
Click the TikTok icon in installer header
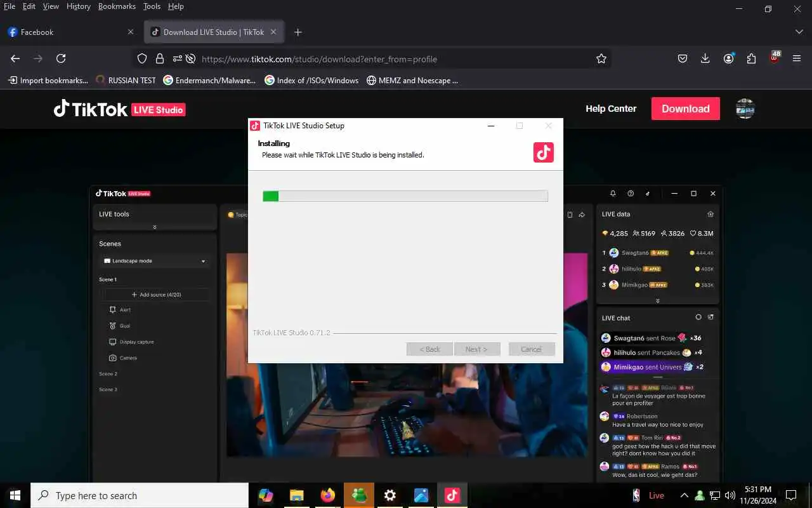coord(544,152)
